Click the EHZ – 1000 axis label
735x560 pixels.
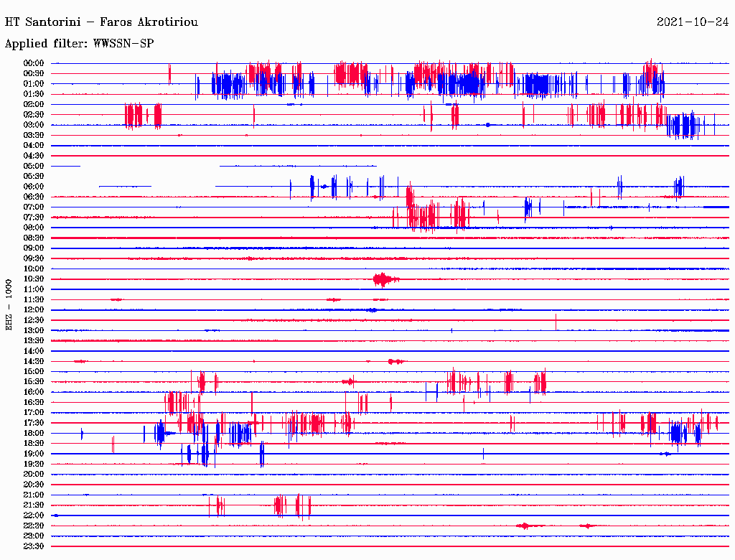(x=9, y=305)
